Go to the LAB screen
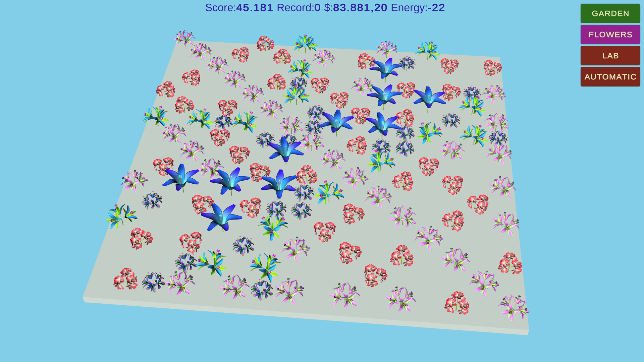The width and height of the screenshot is (644, 362). pos(610,56)
